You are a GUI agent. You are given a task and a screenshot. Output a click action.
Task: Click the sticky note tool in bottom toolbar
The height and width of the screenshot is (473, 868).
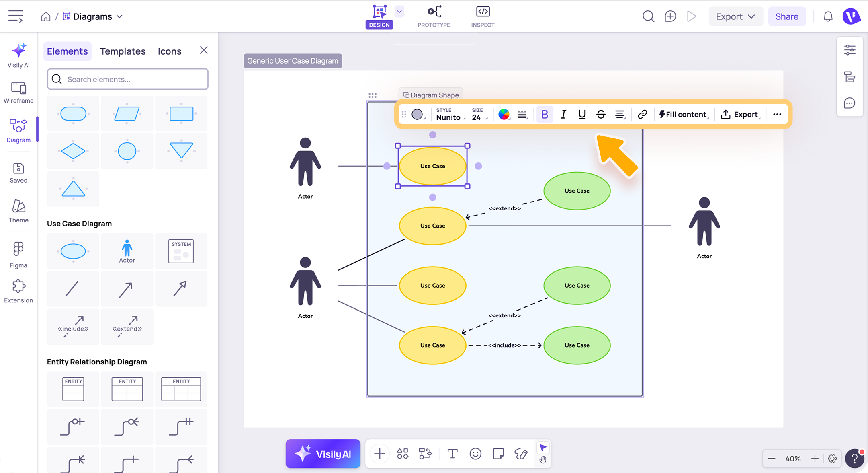pos(498,454)
